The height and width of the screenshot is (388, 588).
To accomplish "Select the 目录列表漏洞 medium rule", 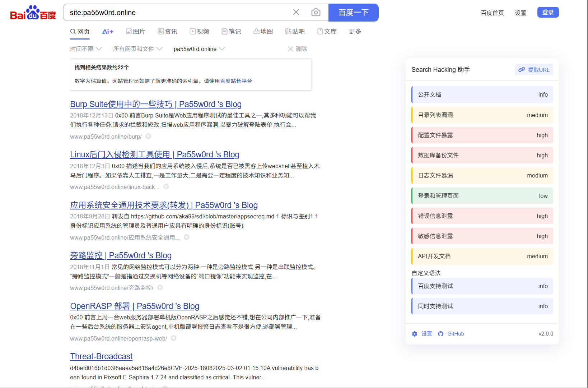I will click(x=482, y=115).
